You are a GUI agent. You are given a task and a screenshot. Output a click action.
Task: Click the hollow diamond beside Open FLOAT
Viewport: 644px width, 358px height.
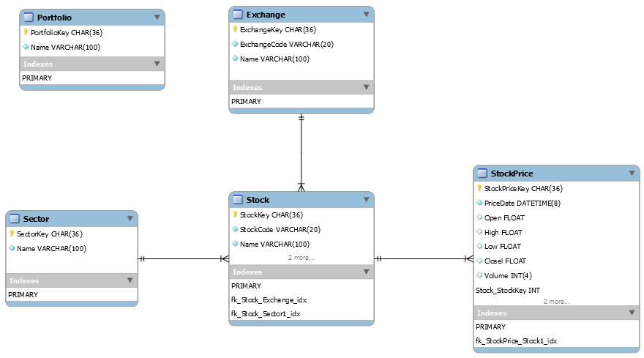point(479,217)
